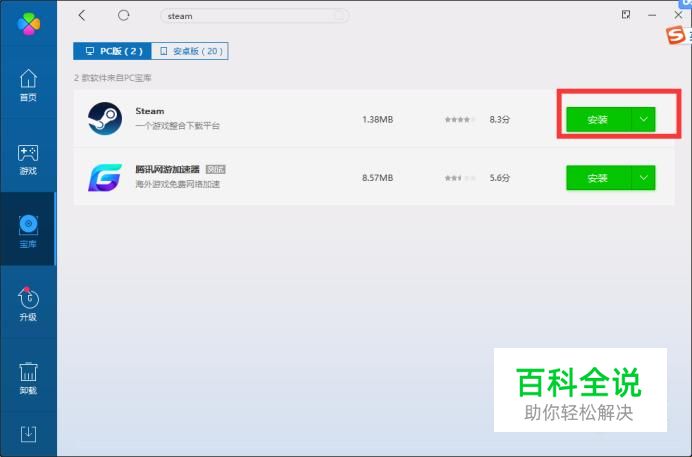
Task: Click the badge next to 腾讯网游加速器
Action: 216,169
